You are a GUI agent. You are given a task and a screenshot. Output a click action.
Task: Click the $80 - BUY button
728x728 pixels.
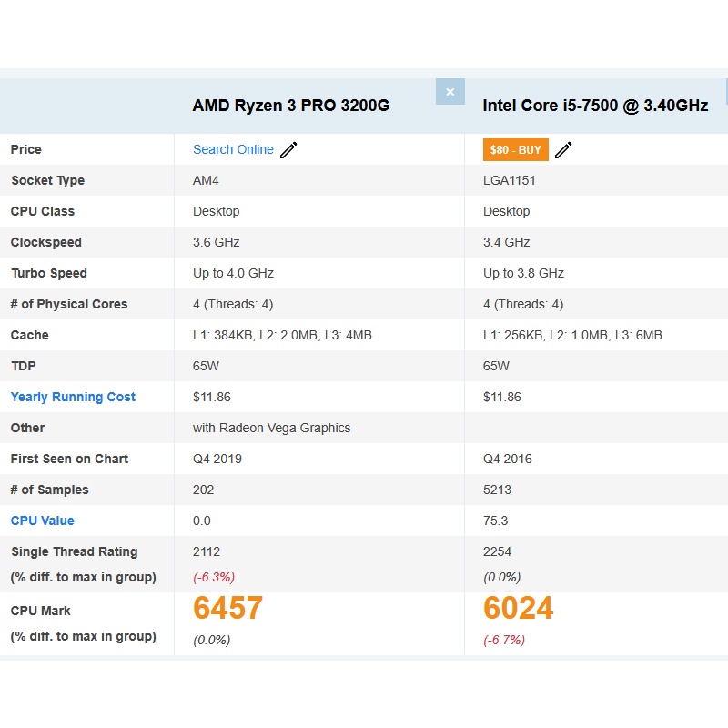[515, 150]
